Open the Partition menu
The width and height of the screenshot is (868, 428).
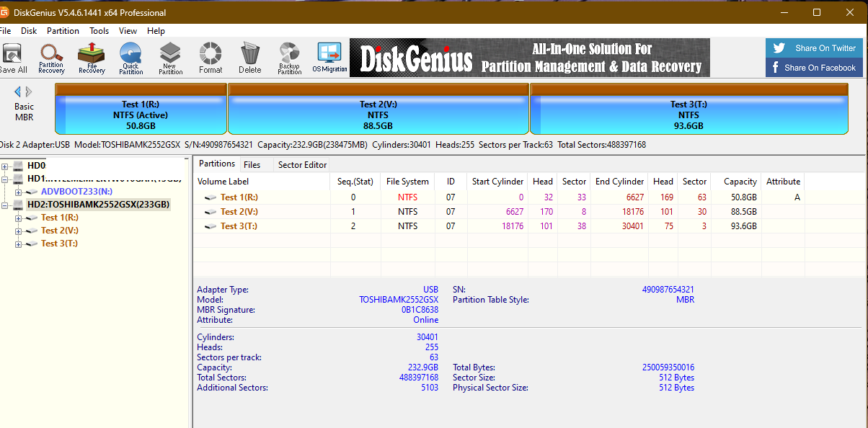63,31
